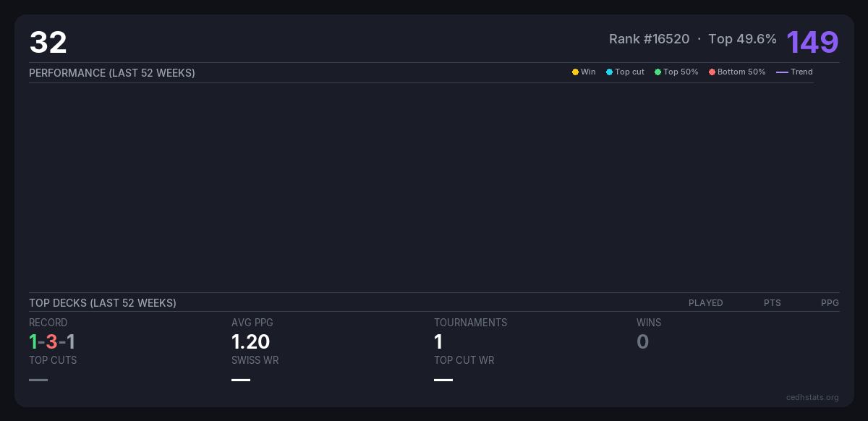868x421 pixels.
Task: Click the 1-3-1 record value
Action: coord(52,341)
